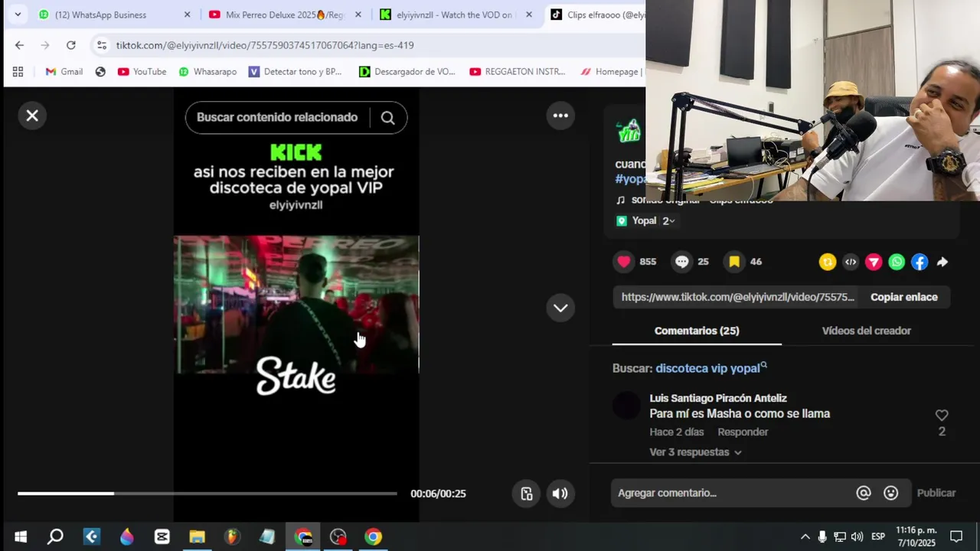Open the Videos del creador tab

click(866, 331)
